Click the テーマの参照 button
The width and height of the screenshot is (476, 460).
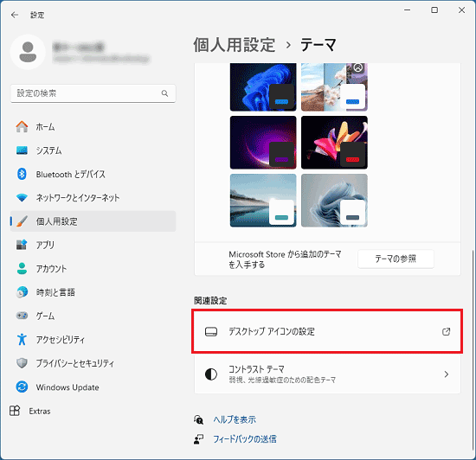(396, 259)
